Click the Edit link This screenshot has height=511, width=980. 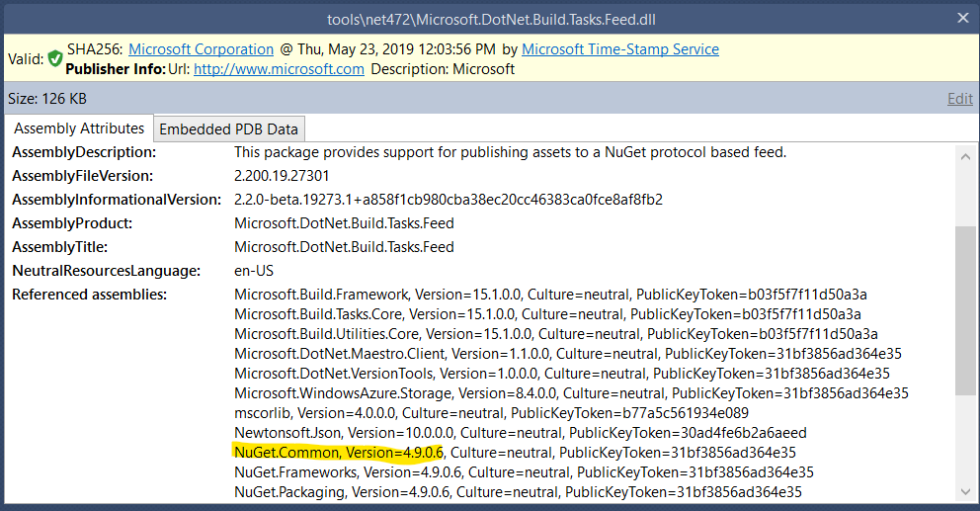pos(960,99)
